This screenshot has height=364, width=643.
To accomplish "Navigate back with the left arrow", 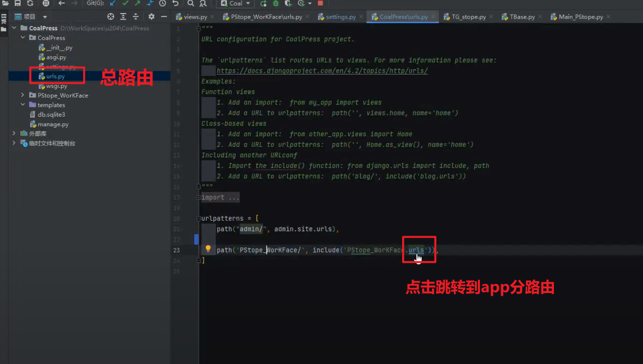I will [x=61, y=3].
